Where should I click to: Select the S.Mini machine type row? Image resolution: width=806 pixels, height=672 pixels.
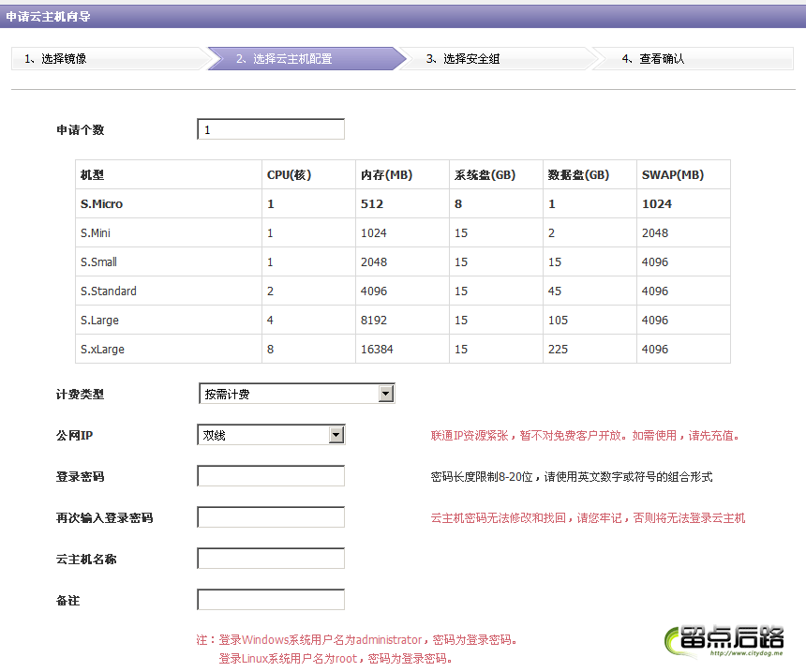pos(403,233)
